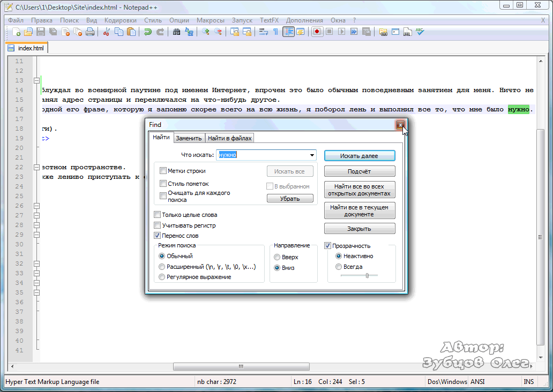Viewport: 553px width, 392px height.
Task: Collapse the fold marker at line 32
Action: 36,263
